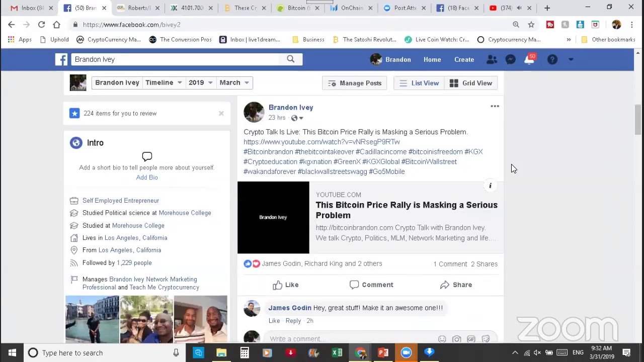Click Chrome's reload page icon
The image size is (644, 362).
[x=41, y=25]
